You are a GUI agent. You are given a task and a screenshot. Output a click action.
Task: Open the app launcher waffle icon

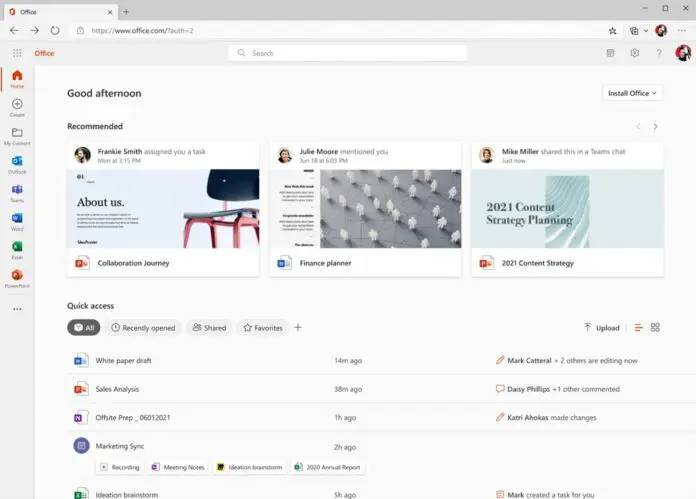pos(17,53)
